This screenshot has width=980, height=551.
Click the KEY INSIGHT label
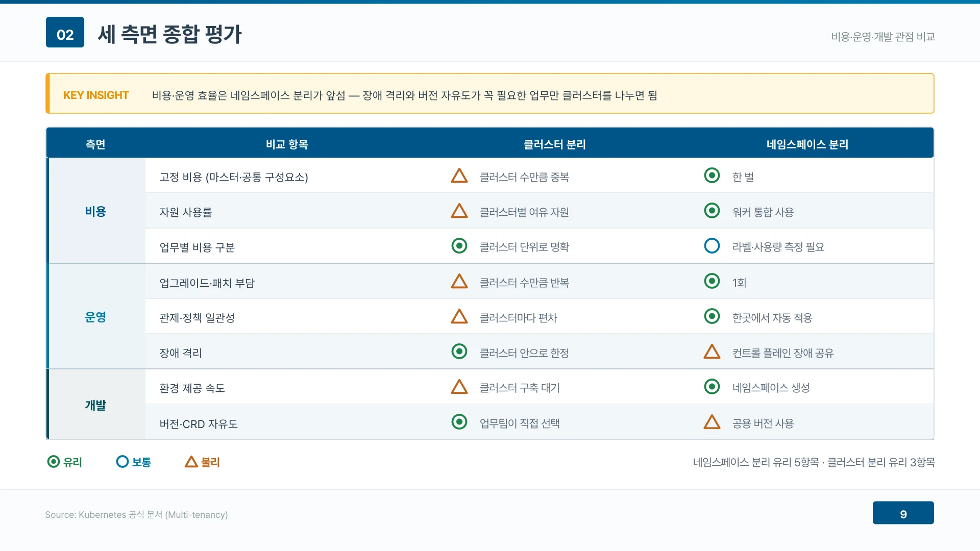pyautogui.click(x=96, y=95)
